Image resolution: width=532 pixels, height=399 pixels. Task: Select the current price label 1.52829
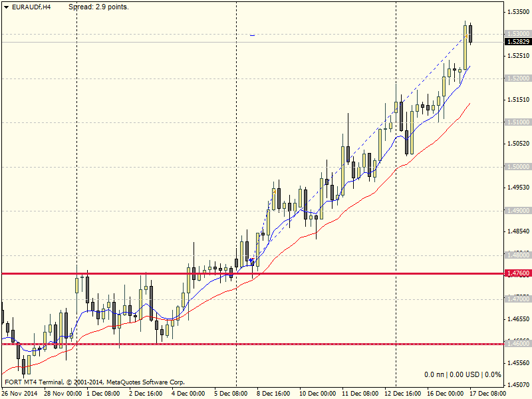(x=518, y=42)
